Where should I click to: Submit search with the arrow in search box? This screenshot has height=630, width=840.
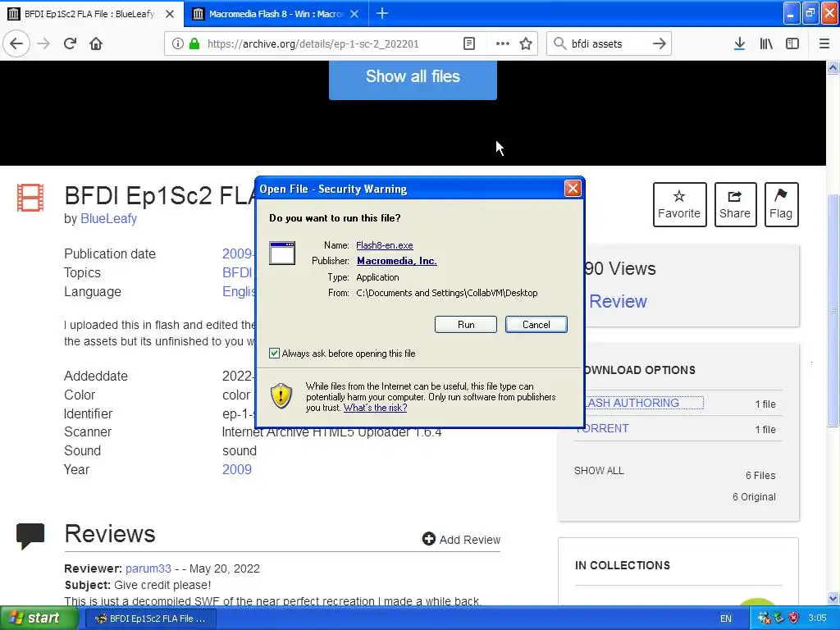(660, 44)
